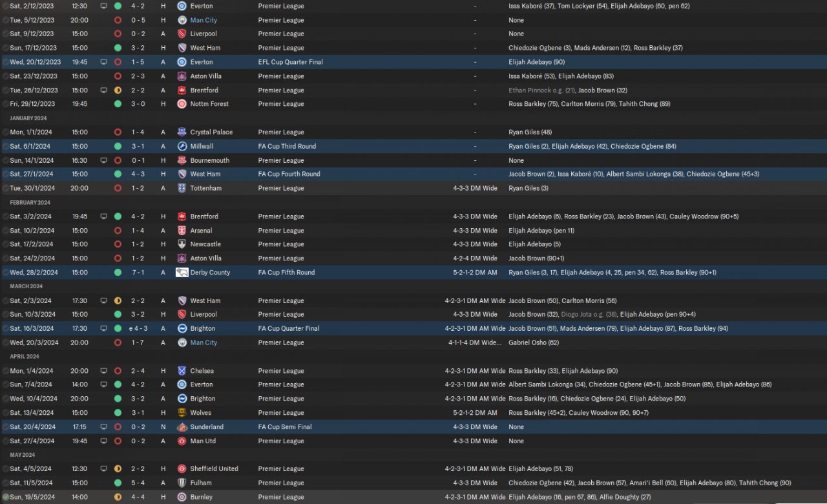Click the FA Cup Fifth Round competition name

point(286,273)
